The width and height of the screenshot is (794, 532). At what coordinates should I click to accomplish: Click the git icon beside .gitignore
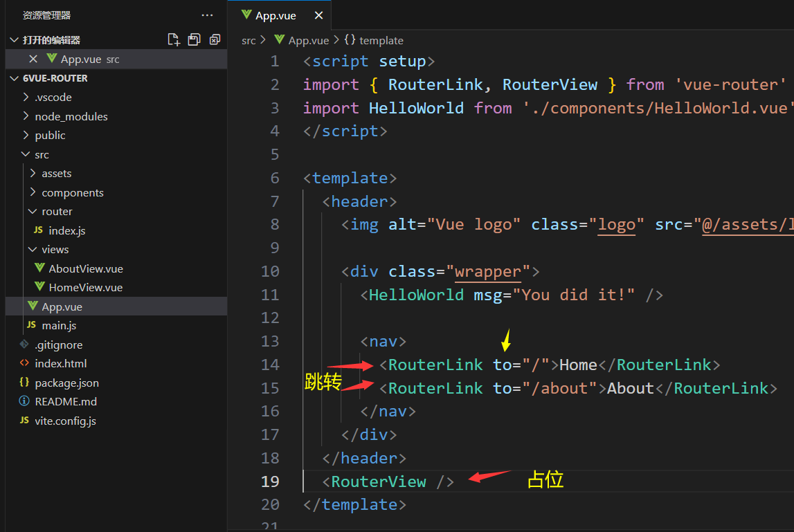(x=24, y=345)
